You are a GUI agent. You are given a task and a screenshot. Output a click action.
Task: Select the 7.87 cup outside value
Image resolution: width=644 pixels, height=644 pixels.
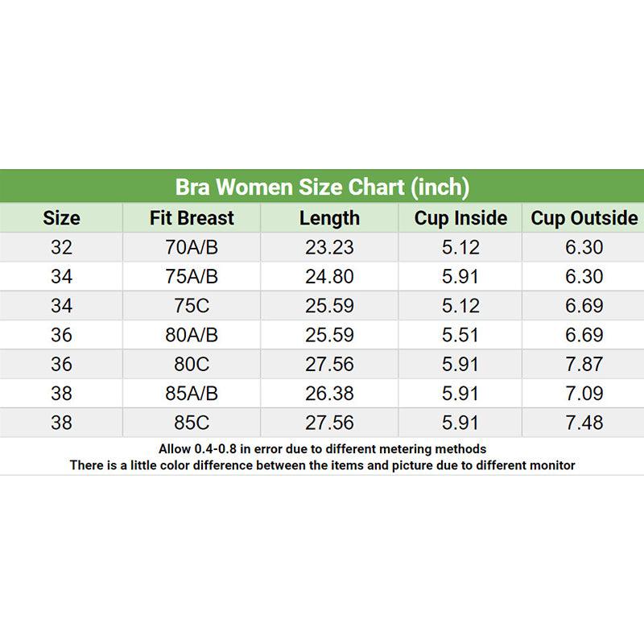coord(584,364)
